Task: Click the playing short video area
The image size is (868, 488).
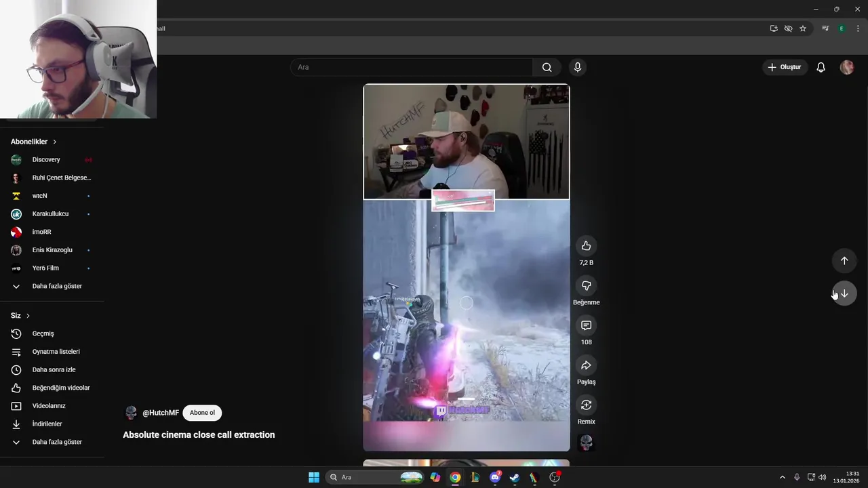Action: (467, 268)
